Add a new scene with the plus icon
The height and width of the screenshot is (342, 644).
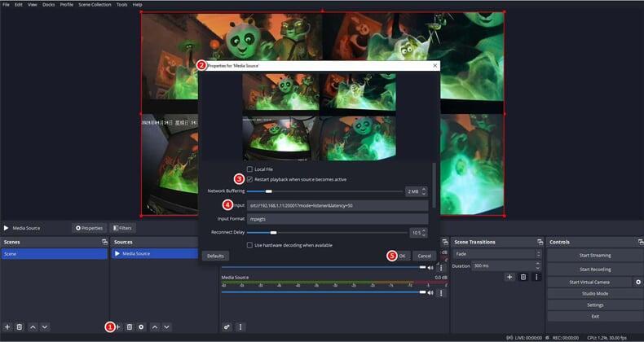(7, 327)
